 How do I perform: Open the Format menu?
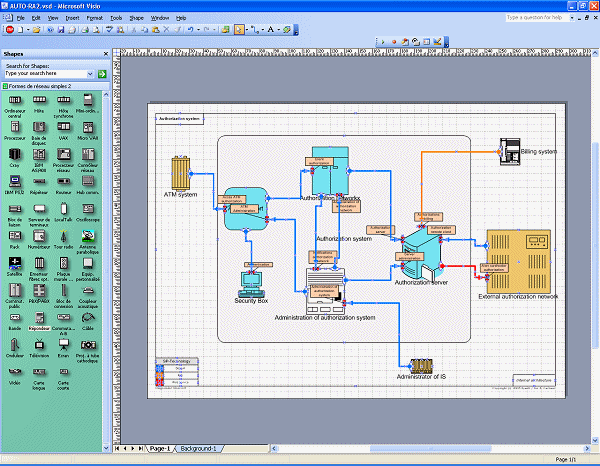(x=95, y=18)
